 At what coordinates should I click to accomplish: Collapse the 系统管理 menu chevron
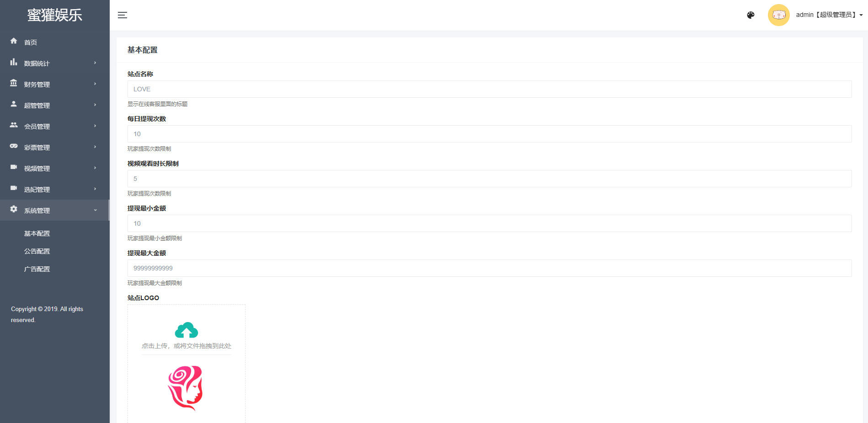click(95, 210)
